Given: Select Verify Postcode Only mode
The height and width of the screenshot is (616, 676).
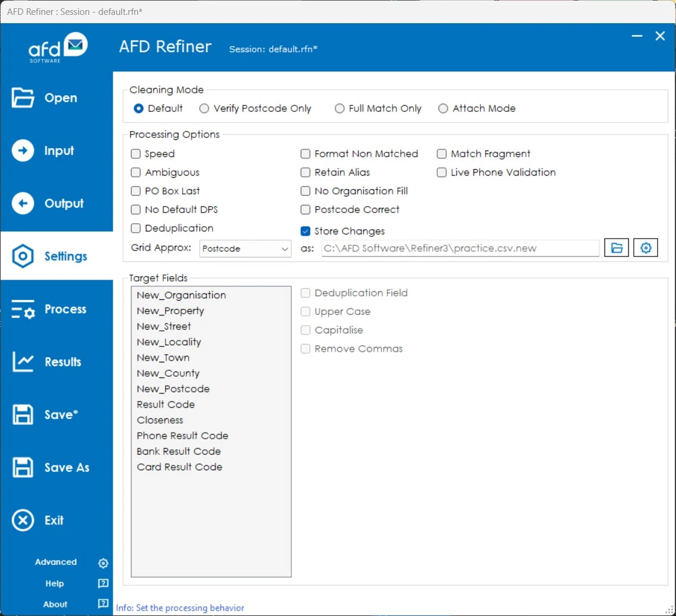Looking at the screenshot, I should [204, 108].
